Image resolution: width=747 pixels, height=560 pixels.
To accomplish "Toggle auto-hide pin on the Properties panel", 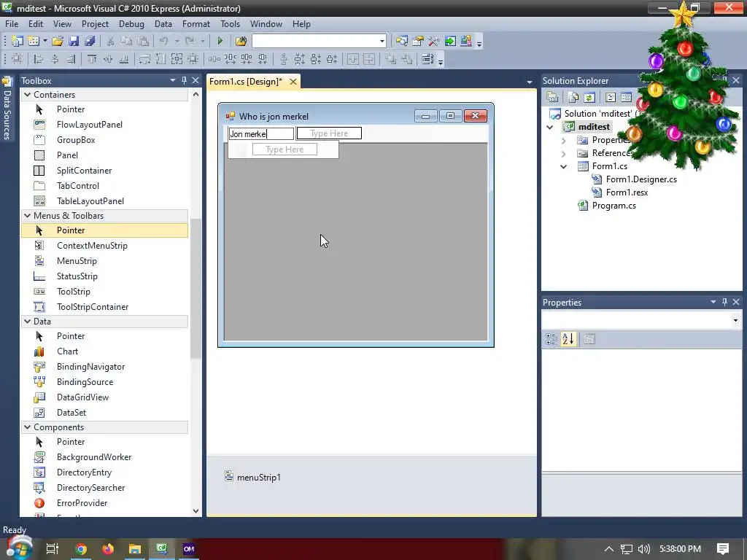I will [x=724, y=302].
